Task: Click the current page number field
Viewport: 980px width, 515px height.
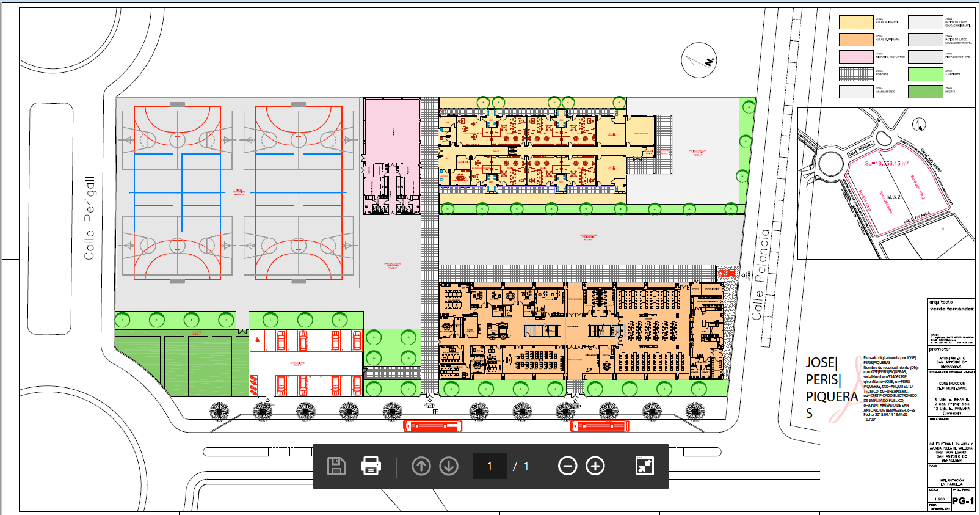Action: tap(490, 466)
